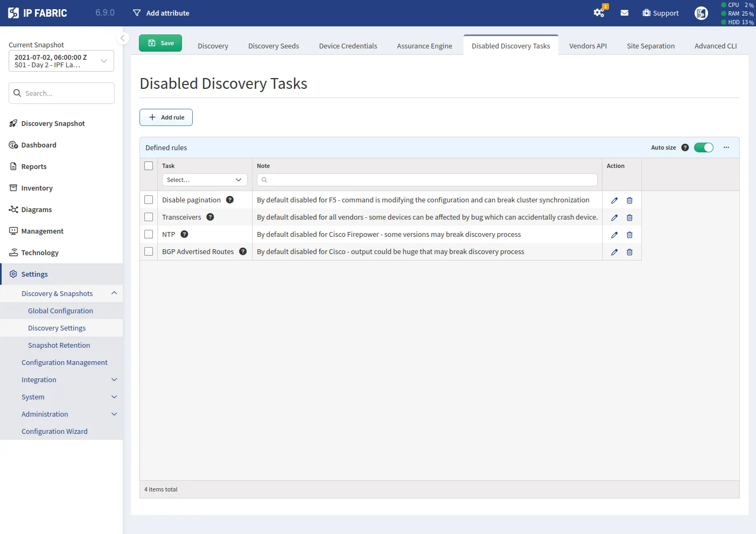Viewport: 756px width, 534px height.
Task: Open the mail envelope icon in header
Action: (624, 13)
